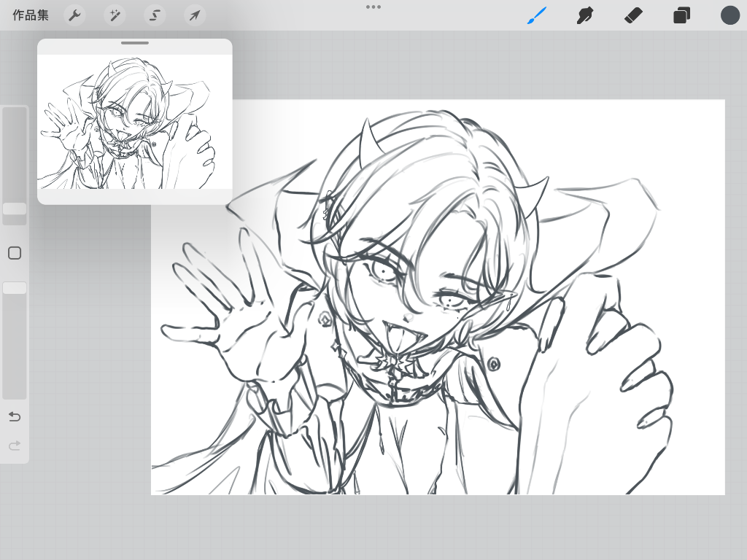Undo the last stroke
This screenshot has width=747, height=560.
15,417
